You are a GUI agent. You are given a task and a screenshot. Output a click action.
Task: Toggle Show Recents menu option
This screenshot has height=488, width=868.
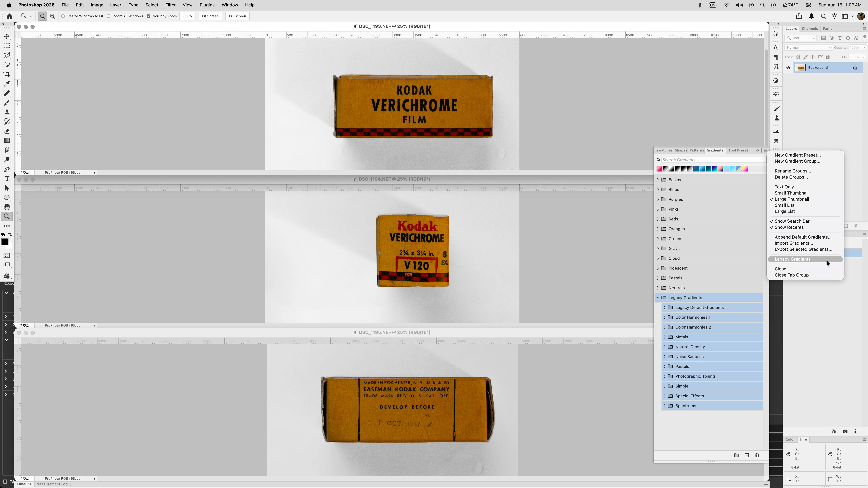[805, 227]
